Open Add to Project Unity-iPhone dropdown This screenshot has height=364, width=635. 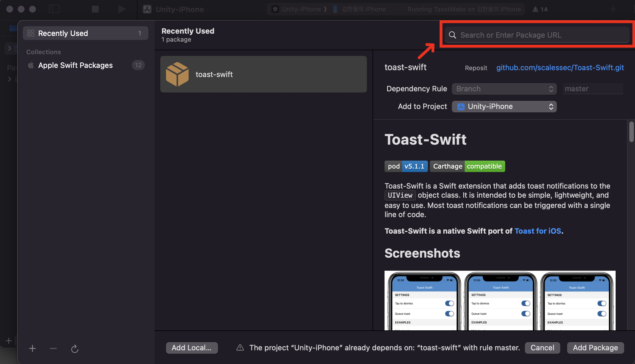(x=504, y=106)
